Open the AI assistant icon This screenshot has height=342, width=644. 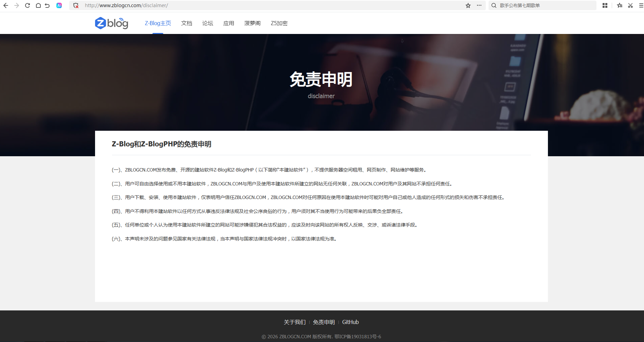click(x=59, y=5)
